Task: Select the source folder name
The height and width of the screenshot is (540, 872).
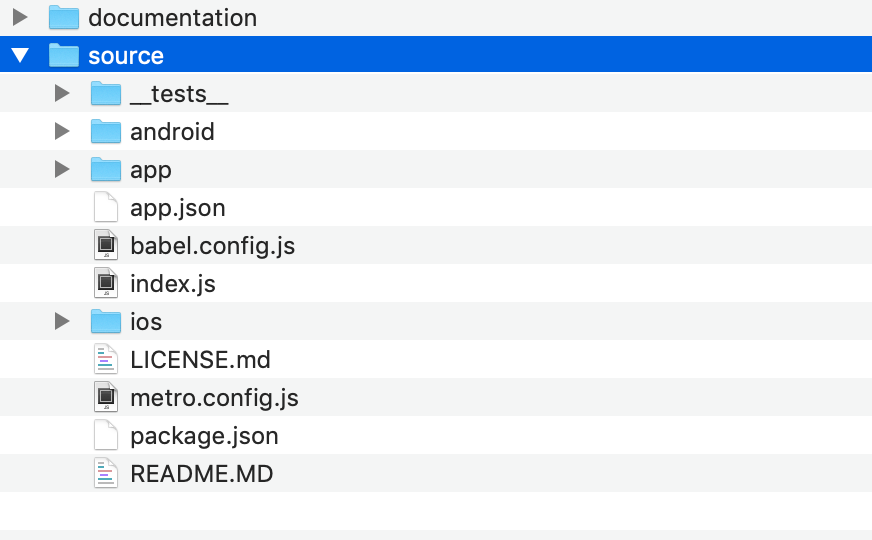Action: [x=126, y=56]
